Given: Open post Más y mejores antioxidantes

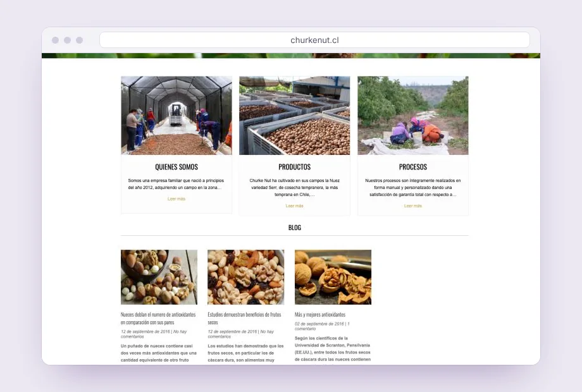Looking at the screenshot, I should coord(320,314).
